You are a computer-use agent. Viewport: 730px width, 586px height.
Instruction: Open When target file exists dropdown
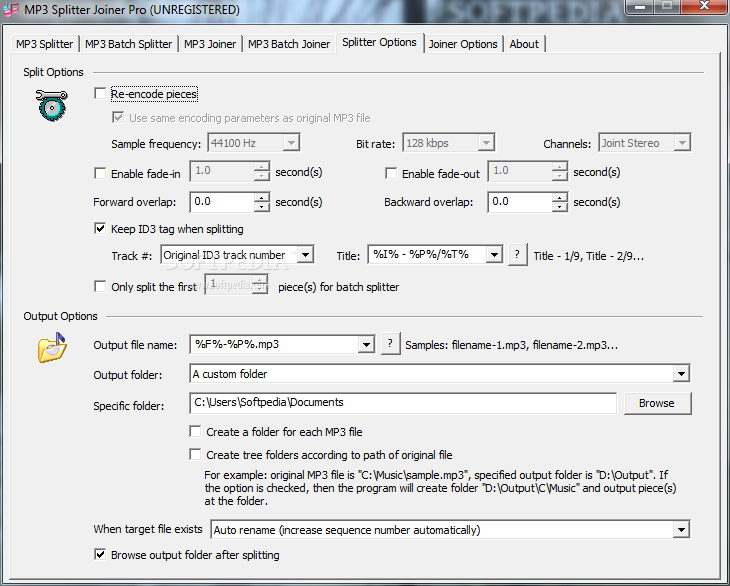coord(682,530)
